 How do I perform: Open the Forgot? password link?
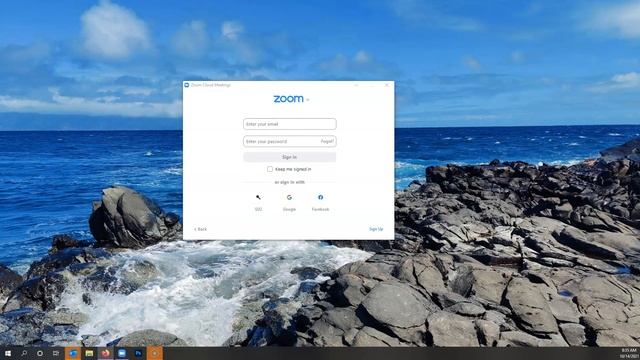[327, 141]
